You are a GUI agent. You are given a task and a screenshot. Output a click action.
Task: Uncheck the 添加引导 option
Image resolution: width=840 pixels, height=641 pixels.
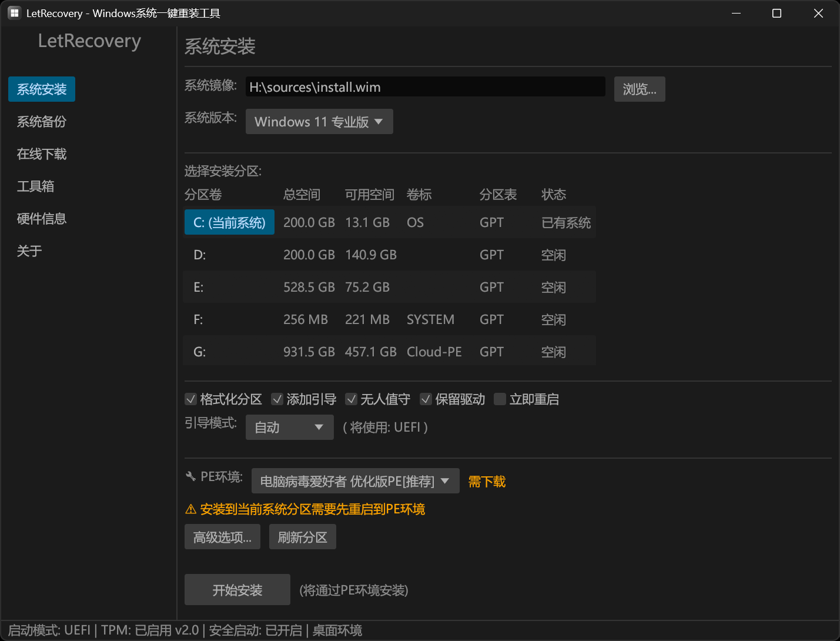[277, 399]
